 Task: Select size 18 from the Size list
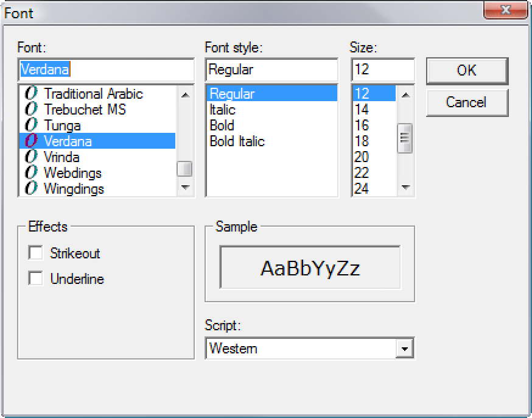coord(362,141)
